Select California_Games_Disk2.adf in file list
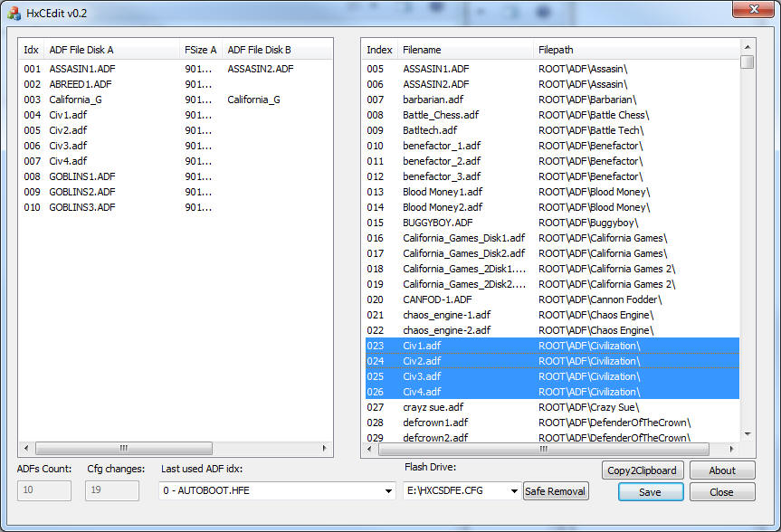 463,254
